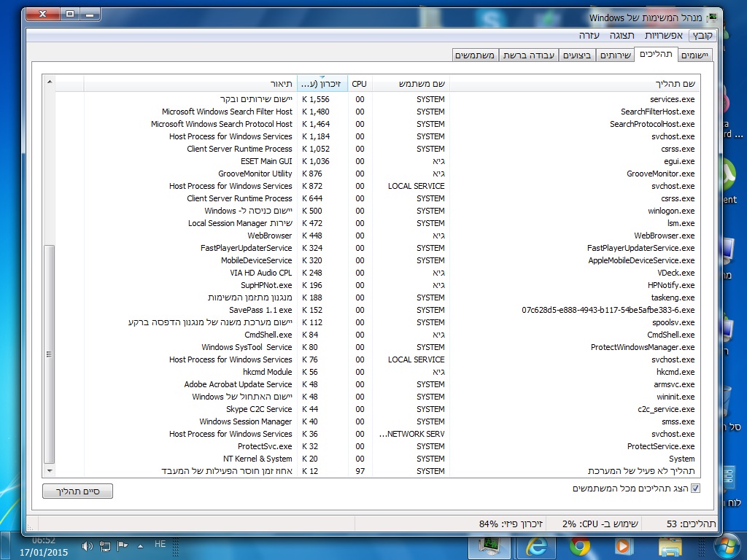Open the Windows Explorer folder icon

coord(670,545)
